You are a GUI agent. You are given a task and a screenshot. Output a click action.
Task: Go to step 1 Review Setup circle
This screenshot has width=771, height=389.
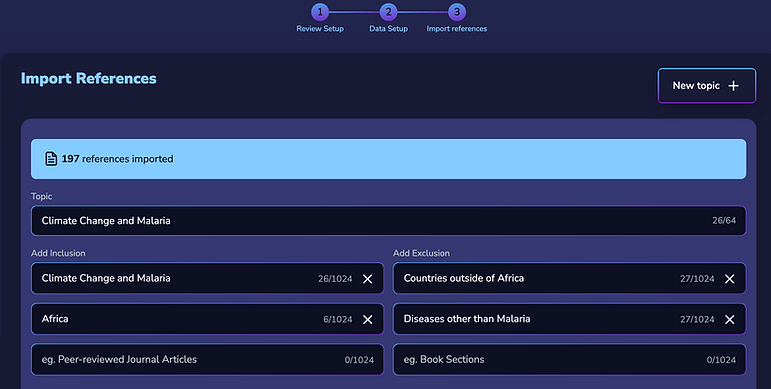click(320, 12)
